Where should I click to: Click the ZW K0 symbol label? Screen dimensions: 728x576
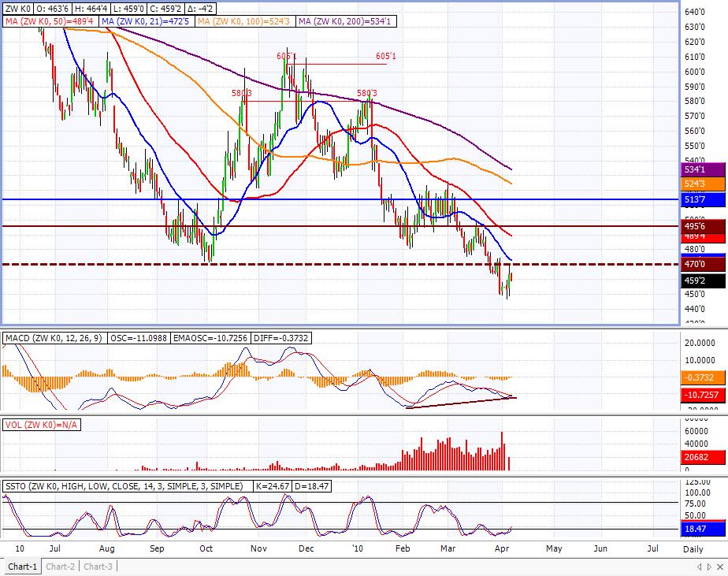point(17,8)
